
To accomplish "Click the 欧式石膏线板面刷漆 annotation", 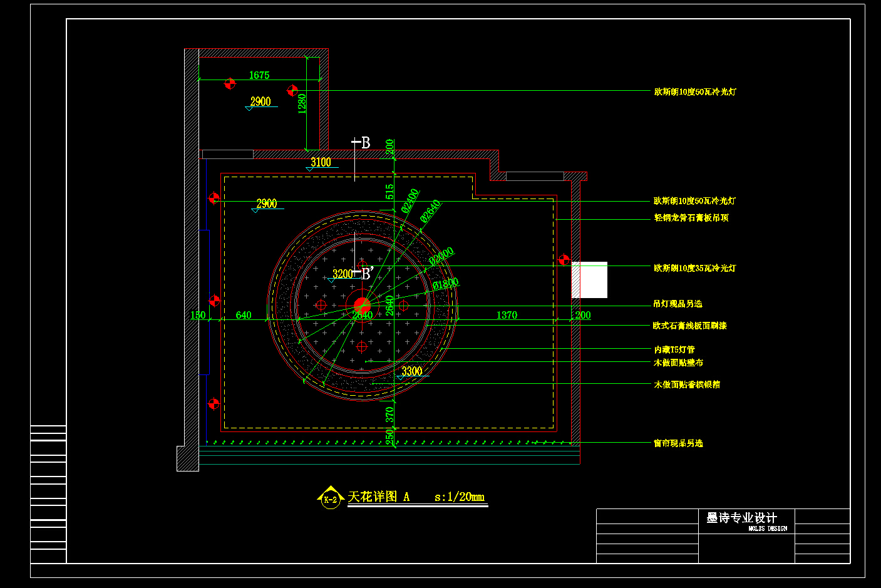I will pyautogui.click(x=689, y=326).
